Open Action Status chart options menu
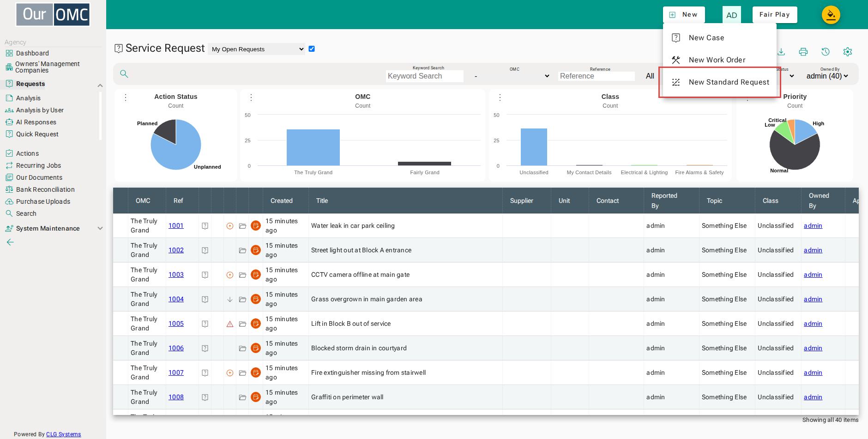The image size is (868, 439). [x=126, y=98]
